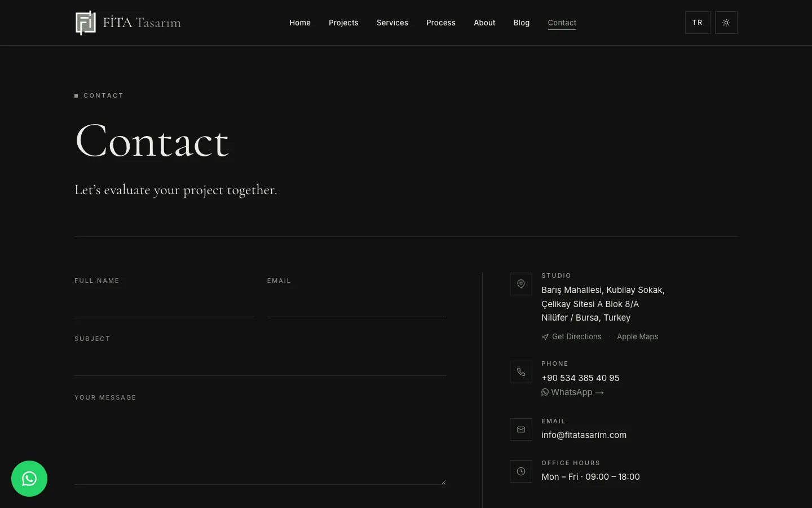Image resolution: width=812 pixels, height=508 pixels.
Task: Open the Get Directions link
Action: tap(571, 336)
